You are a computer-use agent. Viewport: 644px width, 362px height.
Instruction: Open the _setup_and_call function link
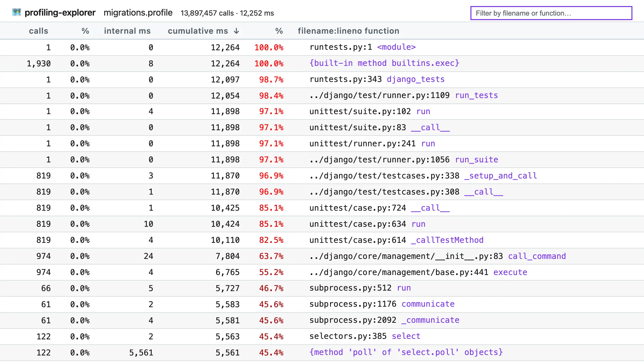point(500,176)
